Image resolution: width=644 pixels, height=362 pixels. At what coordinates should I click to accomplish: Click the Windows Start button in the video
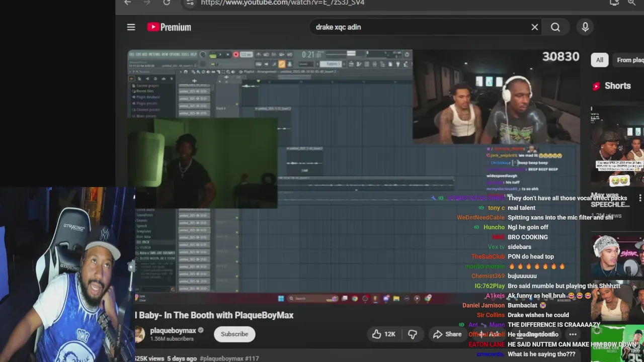281,298
